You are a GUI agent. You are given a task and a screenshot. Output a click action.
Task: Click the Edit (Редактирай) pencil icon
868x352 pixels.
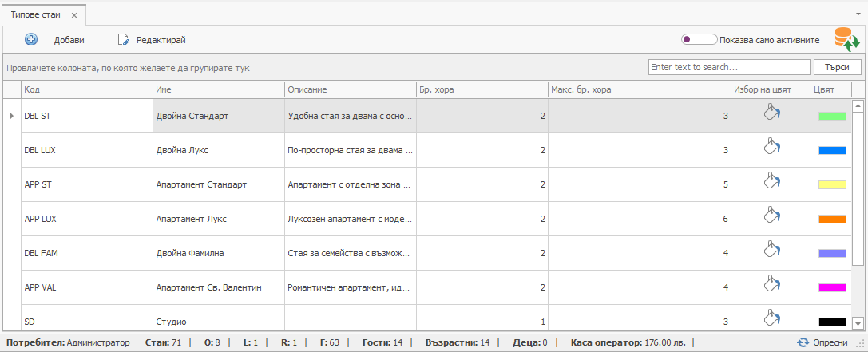[x=123, y=39]
